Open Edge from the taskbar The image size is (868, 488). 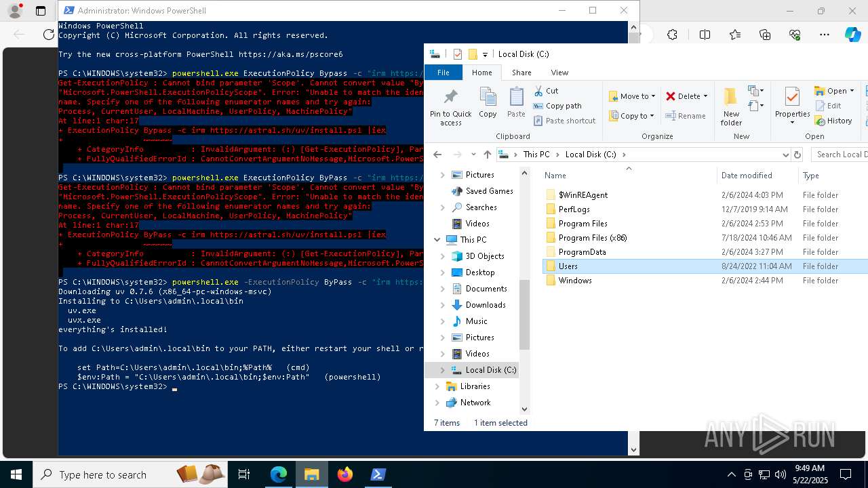click(279, 474)
